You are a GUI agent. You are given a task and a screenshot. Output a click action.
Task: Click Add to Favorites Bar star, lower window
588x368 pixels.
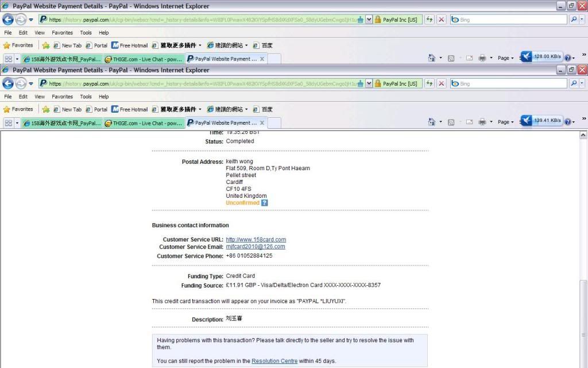[46, 109]
